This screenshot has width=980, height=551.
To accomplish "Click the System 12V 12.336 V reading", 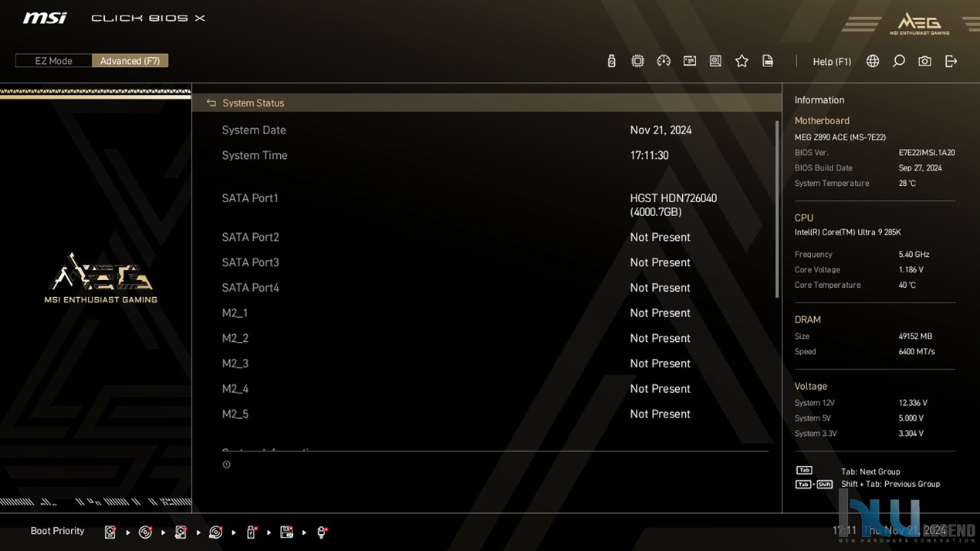I will coord(913,403).
